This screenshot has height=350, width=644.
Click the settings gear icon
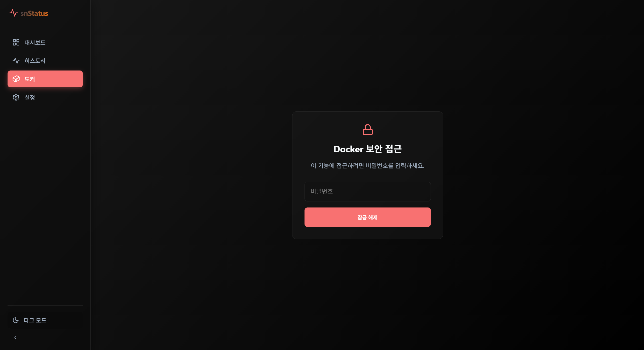point(16,97)
